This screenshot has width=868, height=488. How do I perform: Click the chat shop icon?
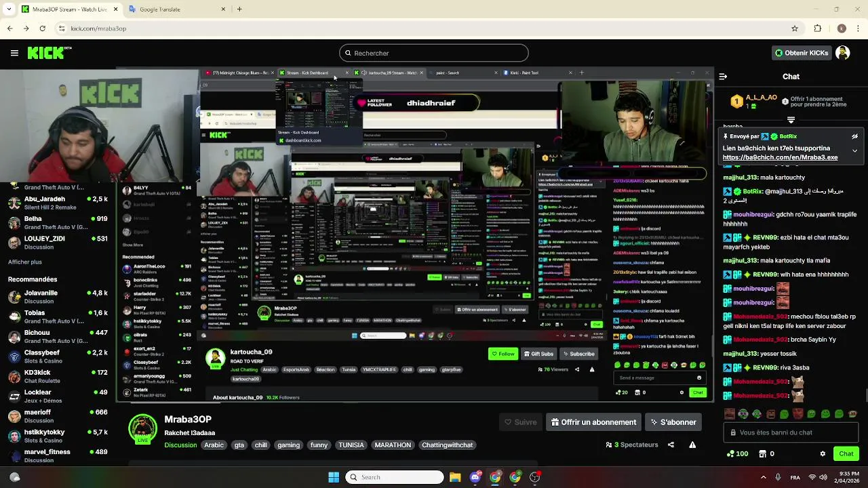coord(763,454)
